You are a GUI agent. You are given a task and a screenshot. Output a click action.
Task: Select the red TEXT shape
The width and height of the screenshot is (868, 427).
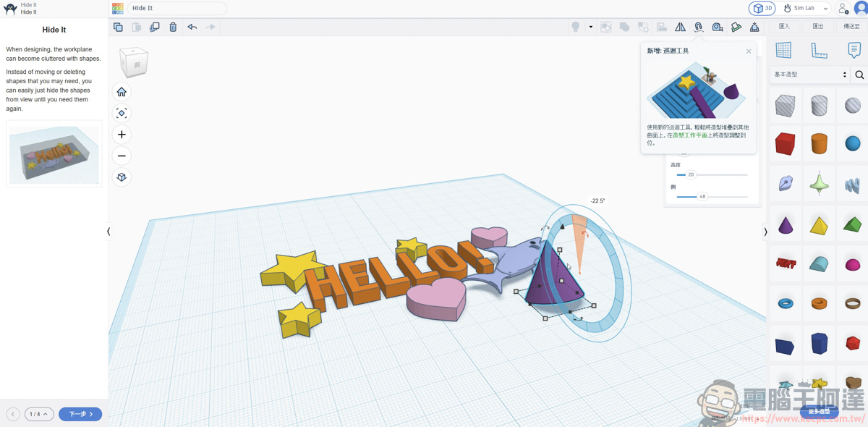point(785,263)
